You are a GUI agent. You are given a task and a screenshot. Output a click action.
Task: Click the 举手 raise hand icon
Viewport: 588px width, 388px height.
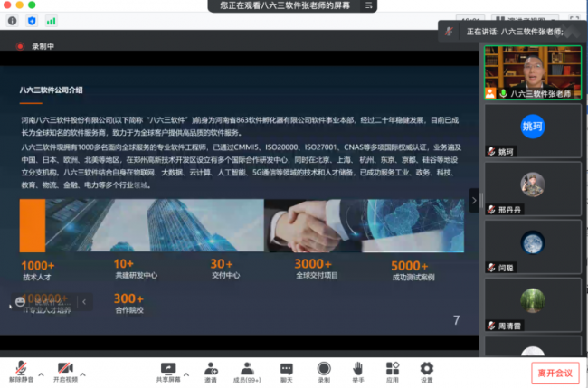pyautogui.click(x=358, y=369)
